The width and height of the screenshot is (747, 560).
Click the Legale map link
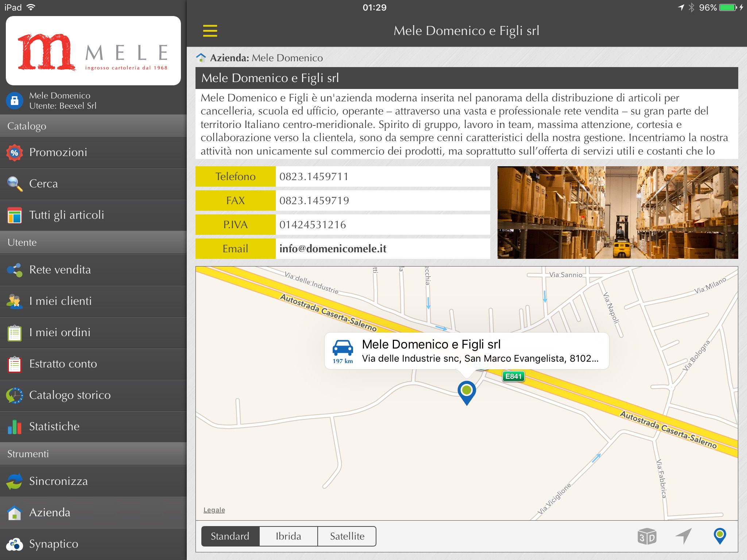pos(214,510)
